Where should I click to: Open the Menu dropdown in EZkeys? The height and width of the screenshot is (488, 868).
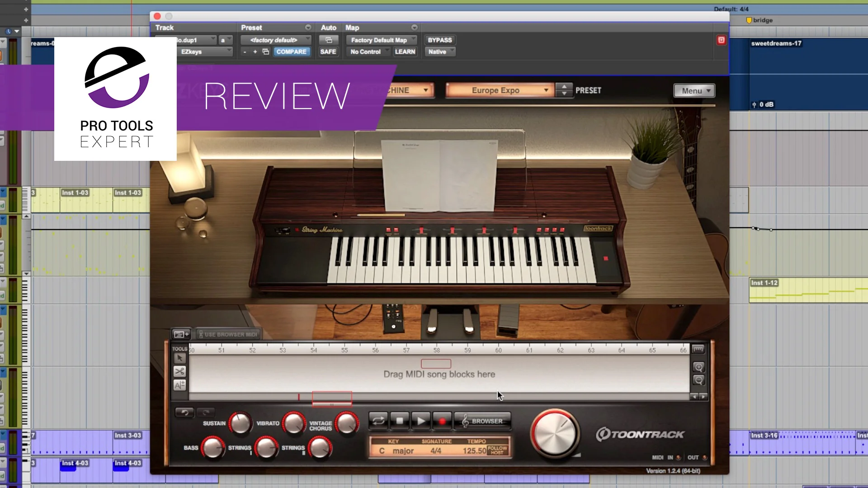(694, 90)
